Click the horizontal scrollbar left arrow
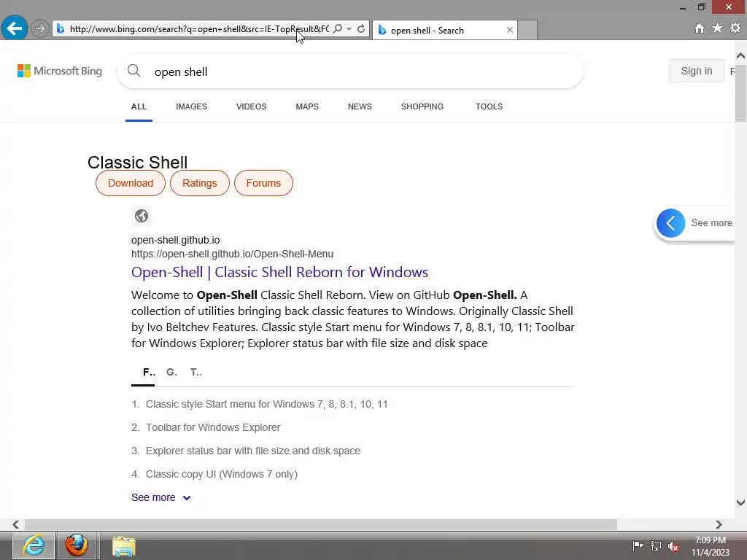Image resolution: width=747 pixels, height=560 pixels. coord(16,524)
